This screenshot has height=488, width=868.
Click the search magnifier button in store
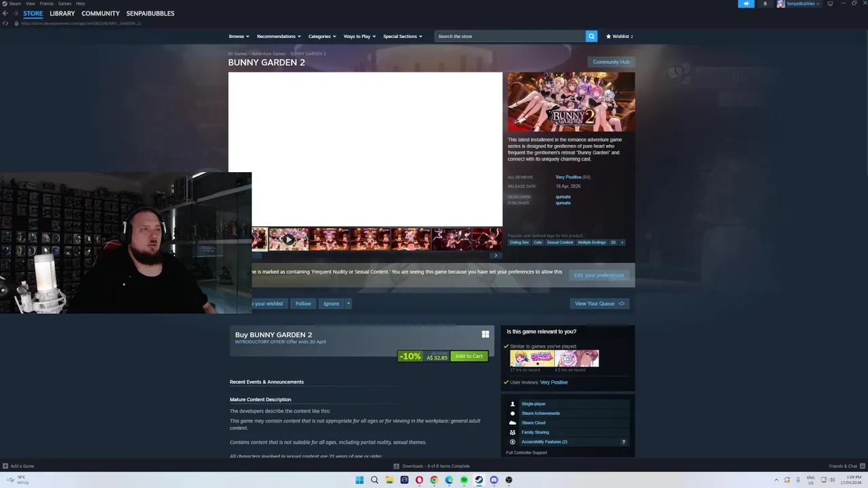coord(591,36)
